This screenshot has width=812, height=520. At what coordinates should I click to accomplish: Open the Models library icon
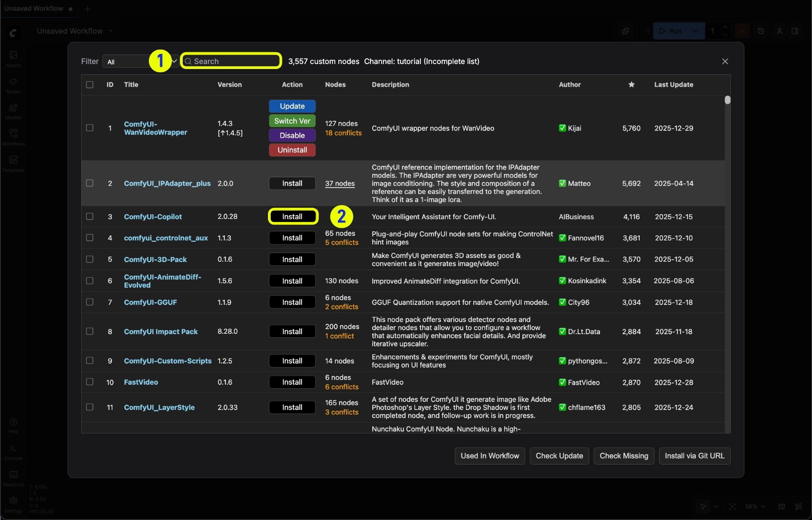pos(13,111)
